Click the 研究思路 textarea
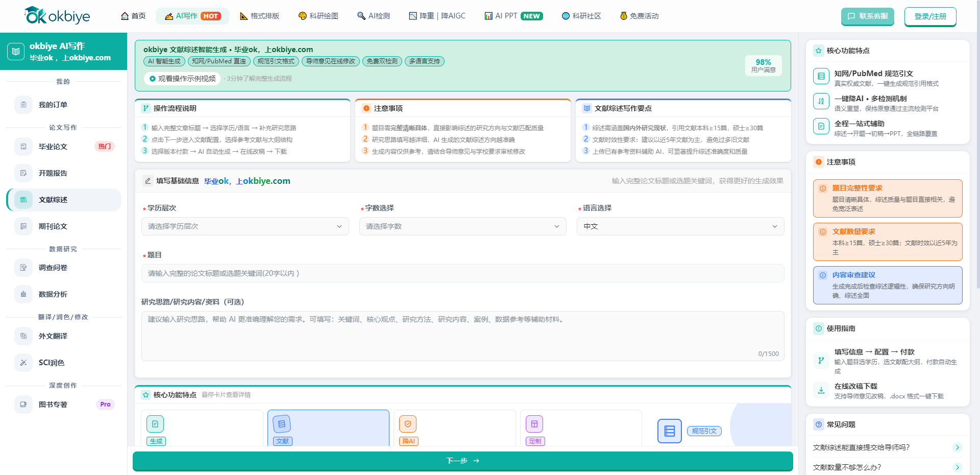 (463, 336)
